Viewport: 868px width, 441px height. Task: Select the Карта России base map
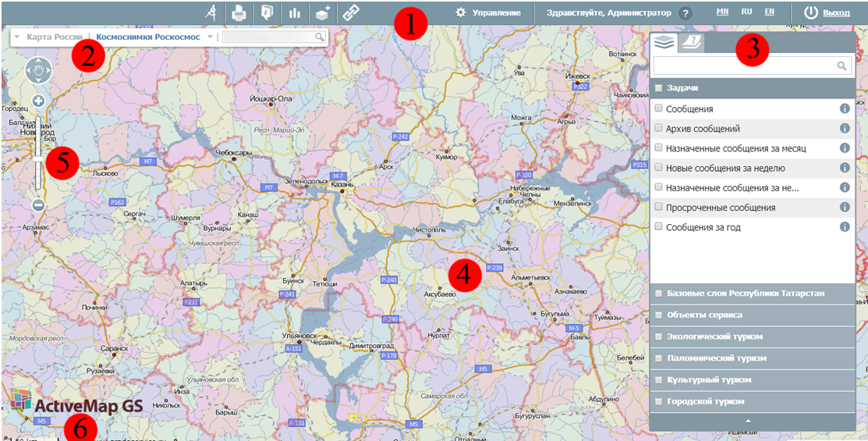55,37
